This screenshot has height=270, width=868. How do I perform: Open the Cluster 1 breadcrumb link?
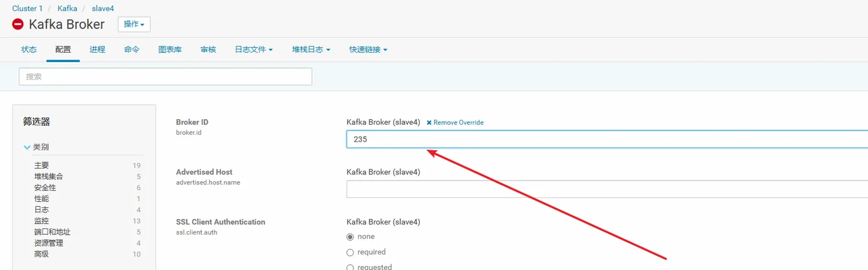[27, 9]
